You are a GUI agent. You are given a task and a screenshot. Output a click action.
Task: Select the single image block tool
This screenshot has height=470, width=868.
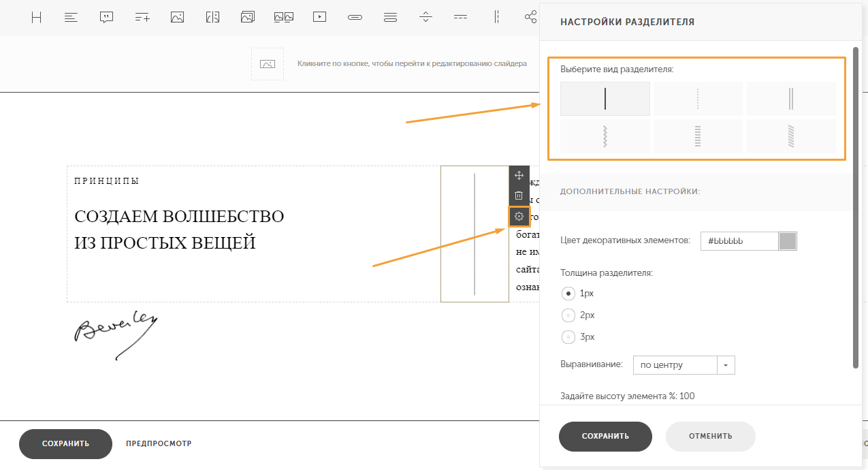tap(177, 18)
